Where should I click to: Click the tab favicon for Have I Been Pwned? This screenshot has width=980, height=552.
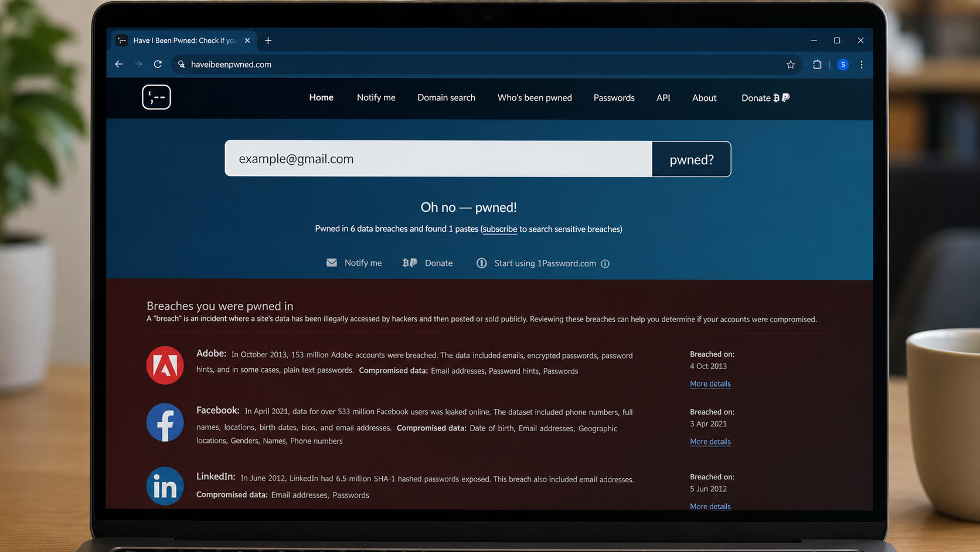[x=122, y=40]
